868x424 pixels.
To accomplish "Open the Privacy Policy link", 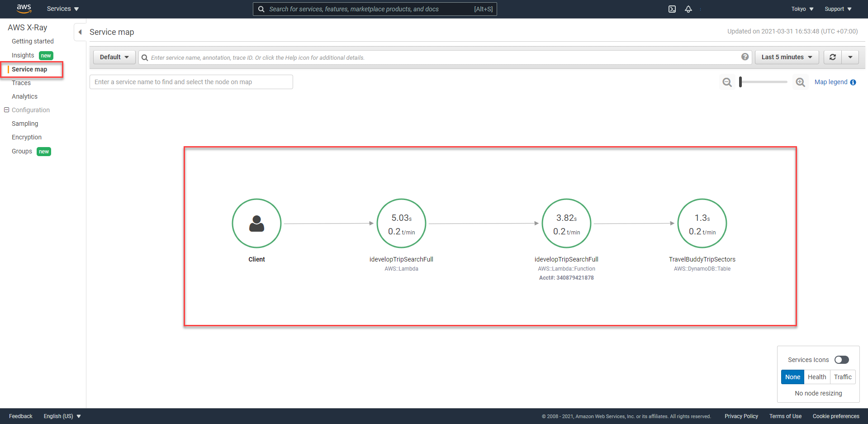I will click(x=741, y=416).
